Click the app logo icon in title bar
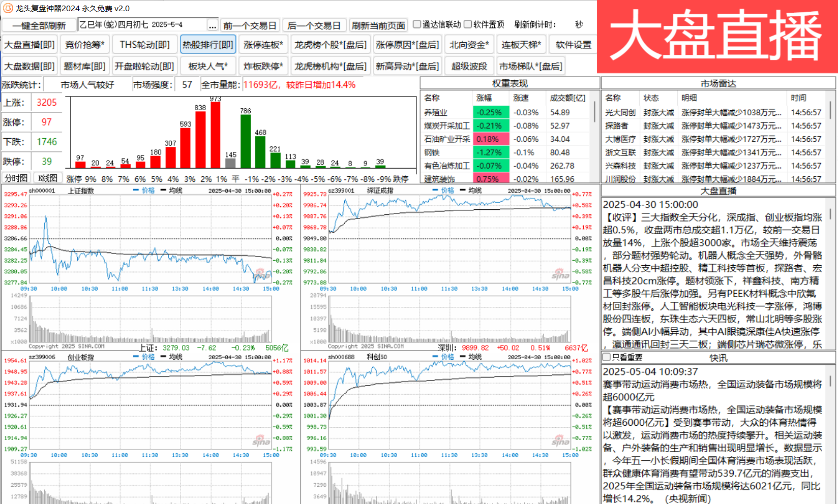Screen dimensions: 838x504 coord(8,8)
